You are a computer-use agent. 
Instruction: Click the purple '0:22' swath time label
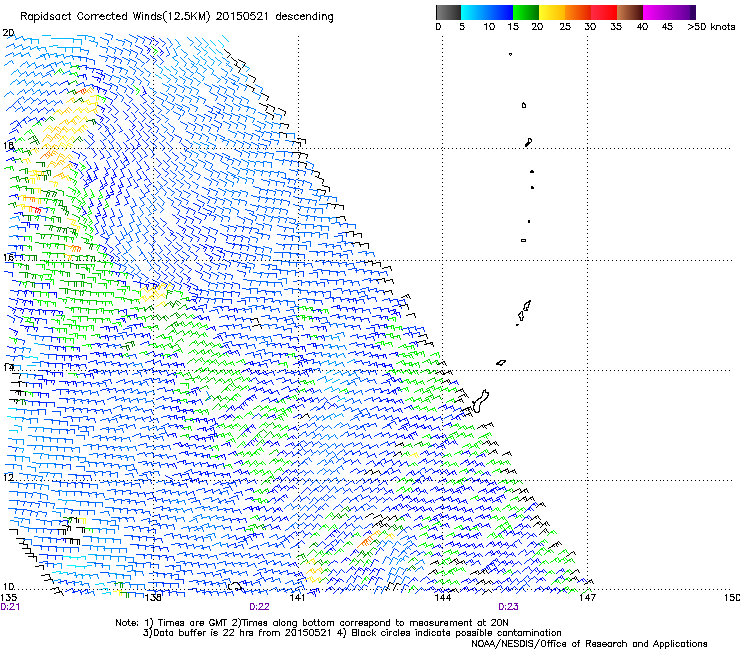click(x=259, y=607)
